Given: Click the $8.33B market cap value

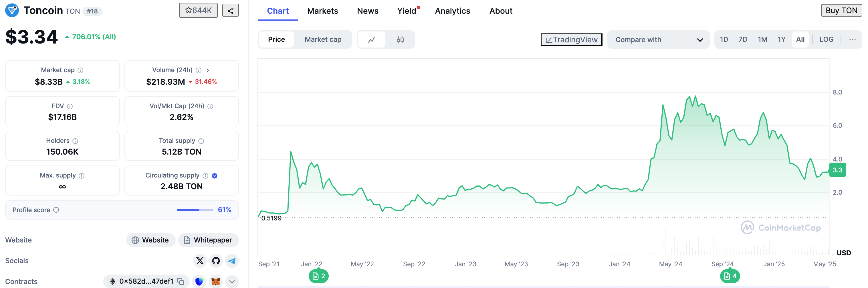Looking at the screenshot, I should point(49,82).
